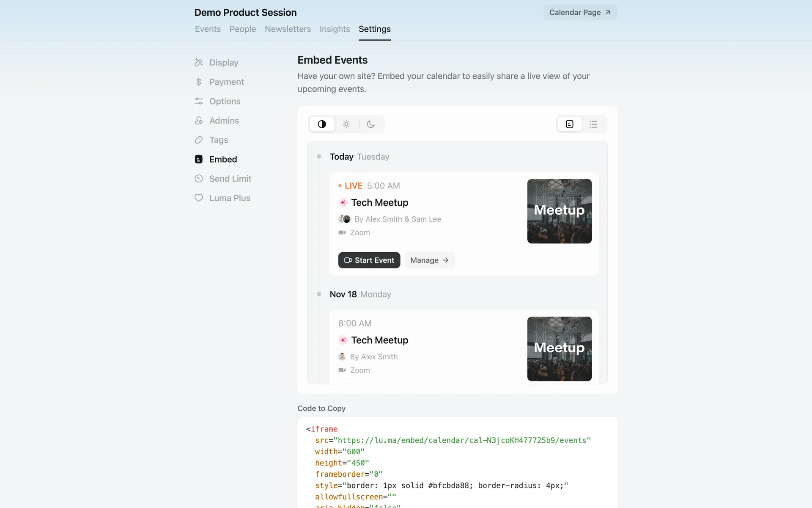The height and width of the screenshot is (508, 812).
Task: Click the Start Event button
Action: pyautogui.click(x=369, y=260)
